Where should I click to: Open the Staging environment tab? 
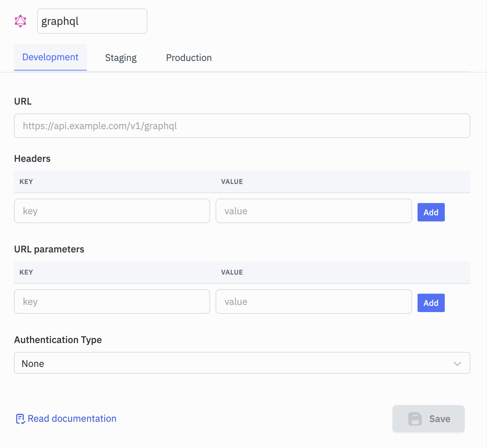tap(121, 58)
